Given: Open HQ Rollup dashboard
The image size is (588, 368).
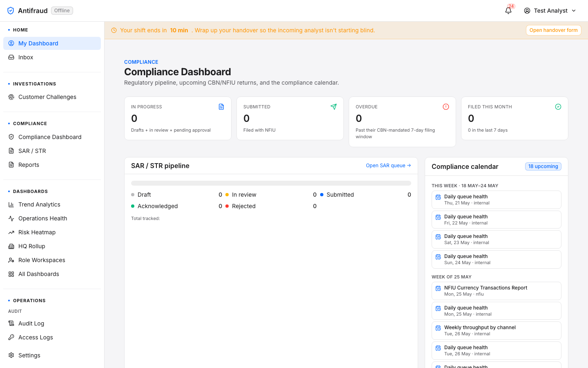Looking at the screenshot, I should click(x=52, y=246).
